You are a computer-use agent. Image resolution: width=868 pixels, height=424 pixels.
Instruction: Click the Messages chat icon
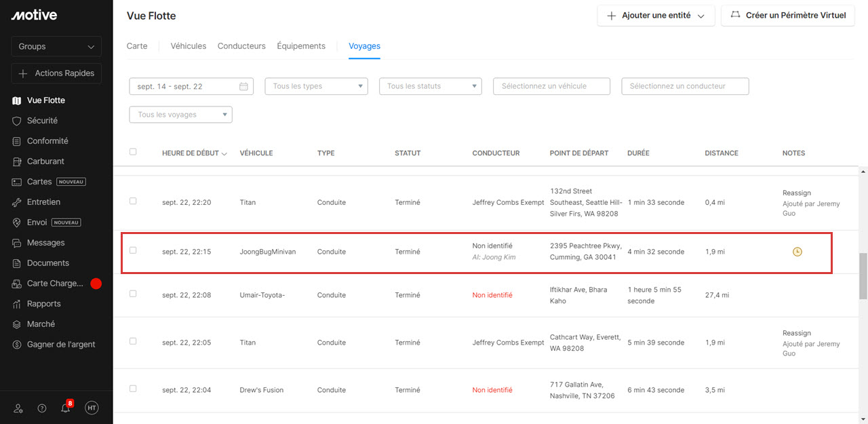point(17,243)
